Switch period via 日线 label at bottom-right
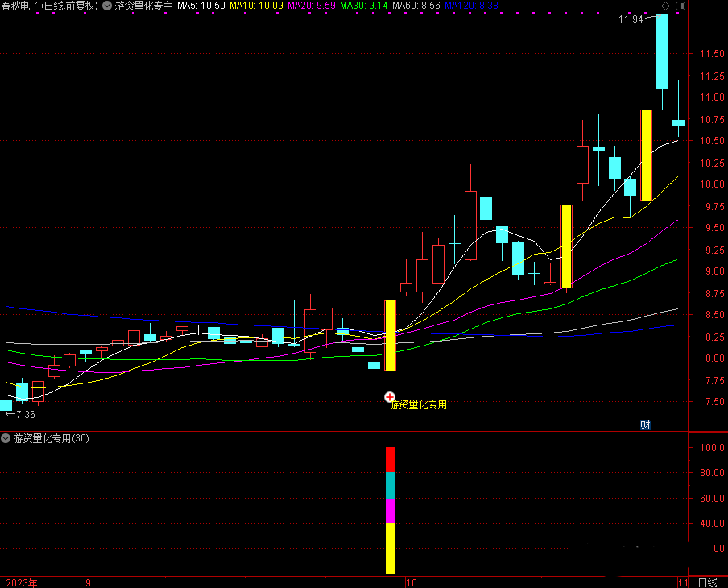 [x=707, y=582]
